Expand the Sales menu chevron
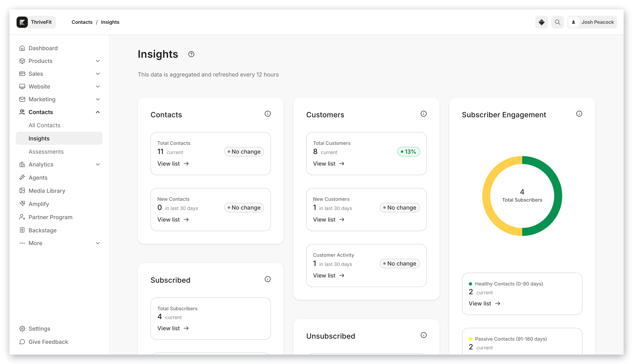Image resolution: width=633 pixels, height=364 pixels. click(98, 74)
